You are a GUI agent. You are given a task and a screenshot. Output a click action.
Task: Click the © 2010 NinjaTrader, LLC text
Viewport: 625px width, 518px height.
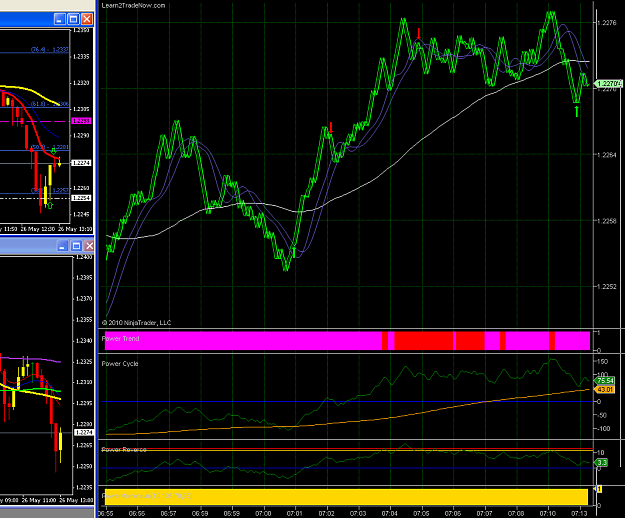[136, 323]
